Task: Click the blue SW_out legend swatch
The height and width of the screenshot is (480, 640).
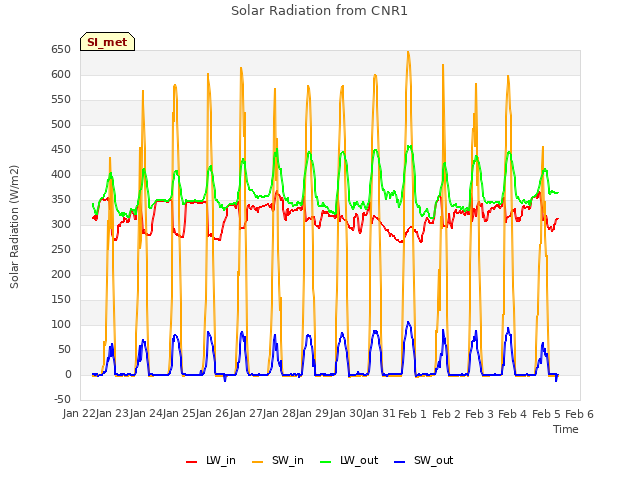Action: pos(400,461)
